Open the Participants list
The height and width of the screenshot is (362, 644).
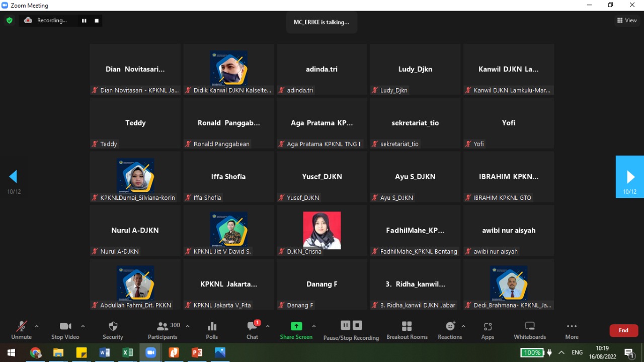(163, 330)
